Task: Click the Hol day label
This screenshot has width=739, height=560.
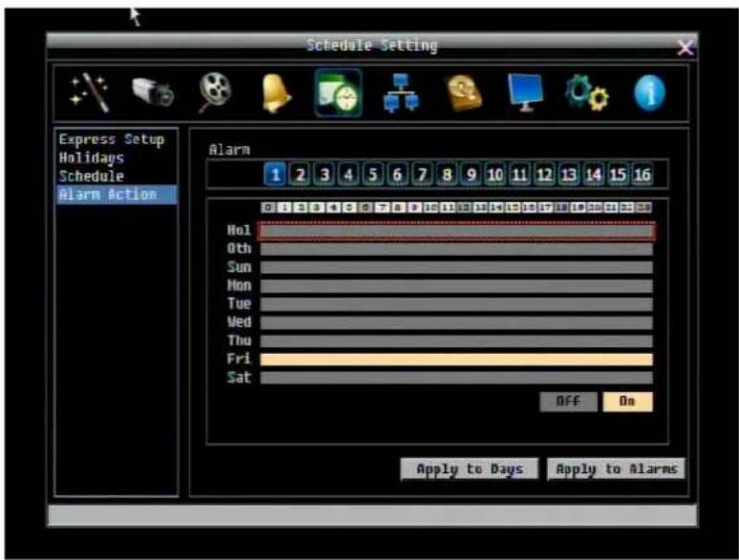Action: pos(239,230)
